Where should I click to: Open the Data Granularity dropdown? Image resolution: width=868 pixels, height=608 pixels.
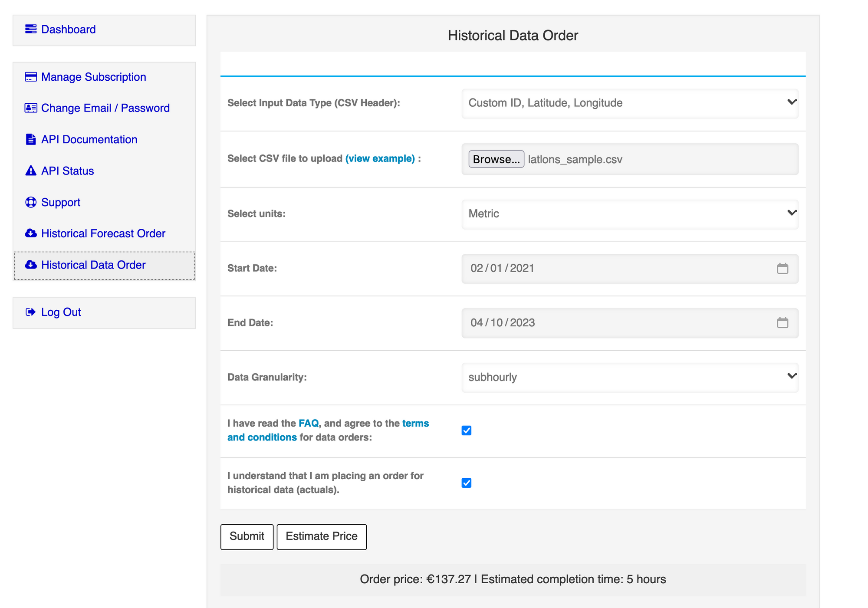coord(630,377)
